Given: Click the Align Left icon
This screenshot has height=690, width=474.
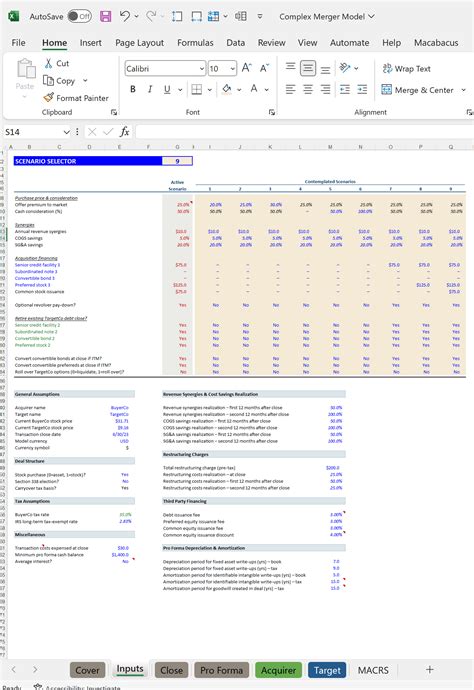Looking at the screenshot, I should tap(290, 90).
